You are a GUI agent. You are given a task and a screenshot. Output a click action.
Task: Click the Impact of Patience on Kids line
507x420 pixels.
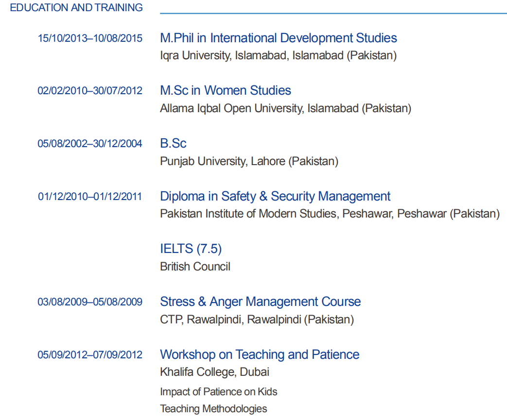219,391
